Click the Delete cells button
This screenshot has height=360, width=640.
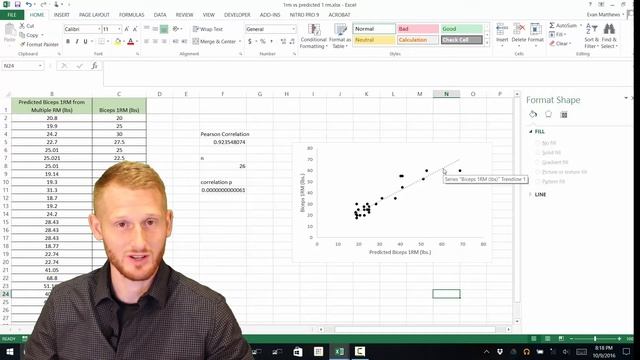(519, 34)
